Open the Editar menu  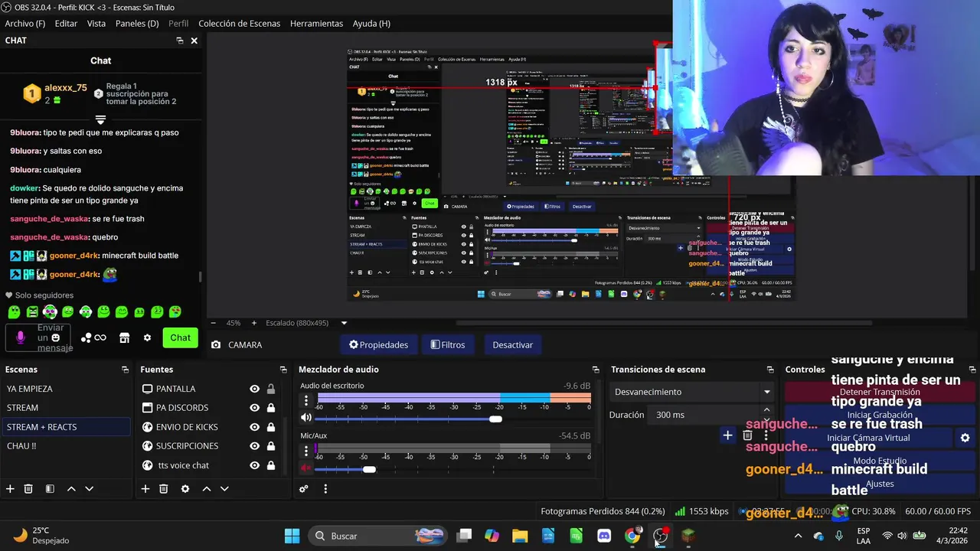[x=66, y=24]
